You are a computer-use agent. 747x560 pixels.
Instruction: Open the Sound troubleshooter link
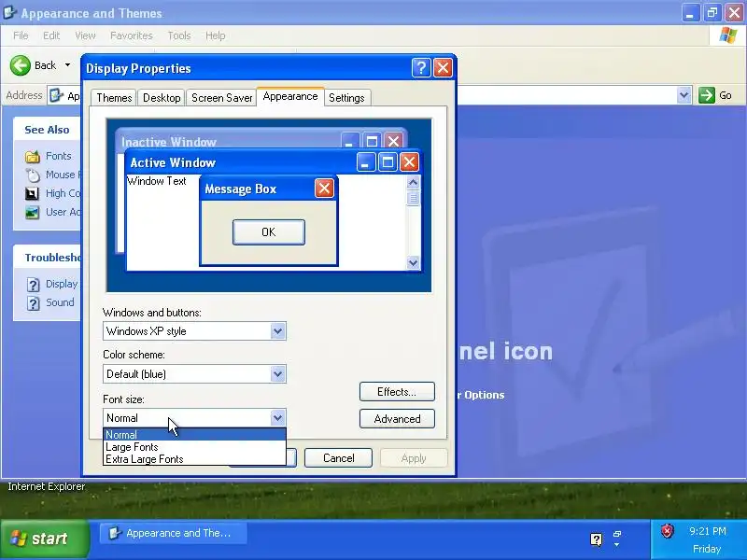pyautogui.click(x=60, y=302)
